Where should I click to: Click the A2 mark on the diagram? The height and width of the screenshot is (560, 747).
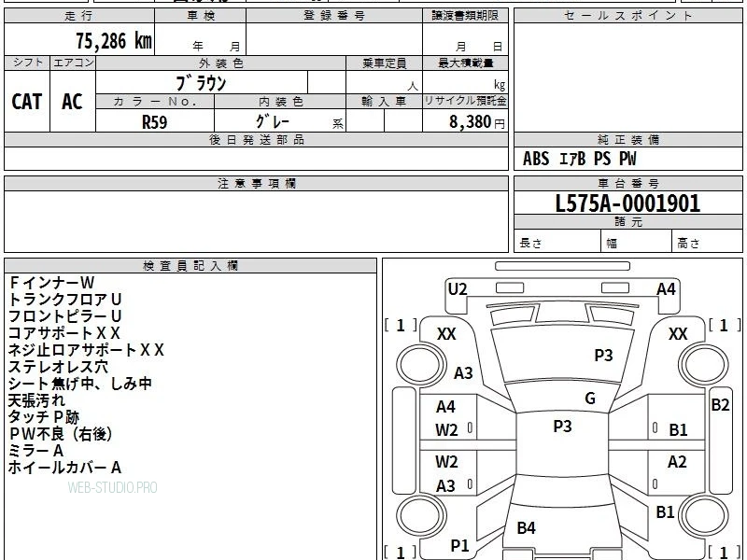point(677,462)
